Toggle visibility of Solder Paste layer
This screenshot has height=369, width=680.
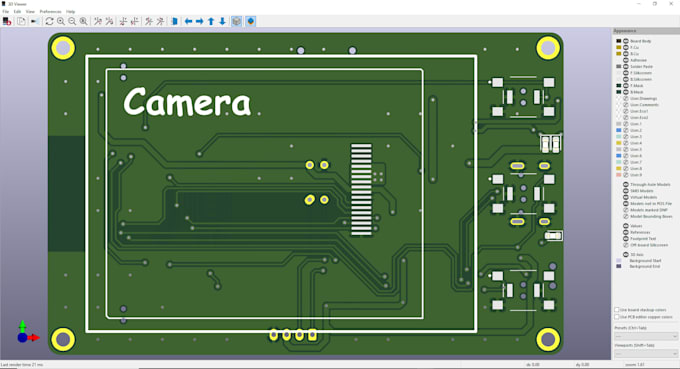(626, 66)
